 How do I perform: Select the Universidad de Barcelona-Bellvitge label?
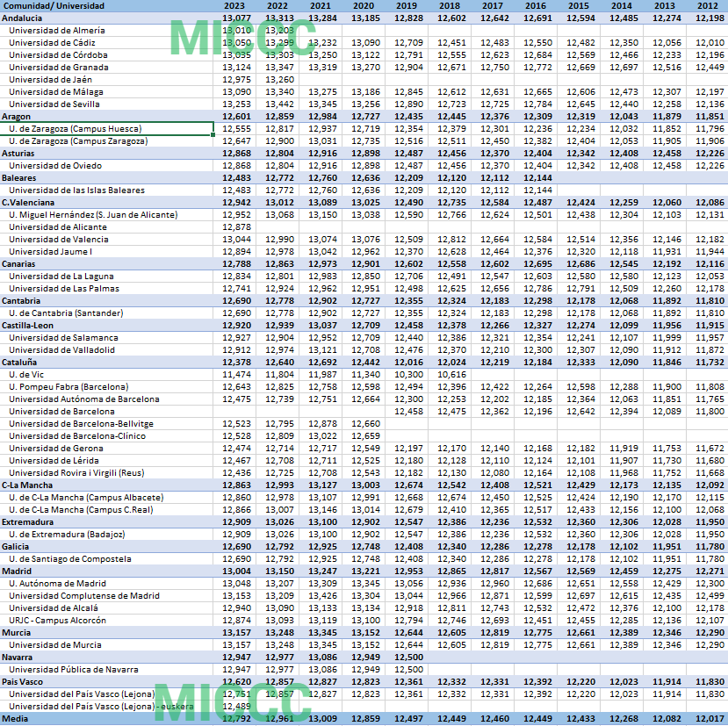coord(82,424)
